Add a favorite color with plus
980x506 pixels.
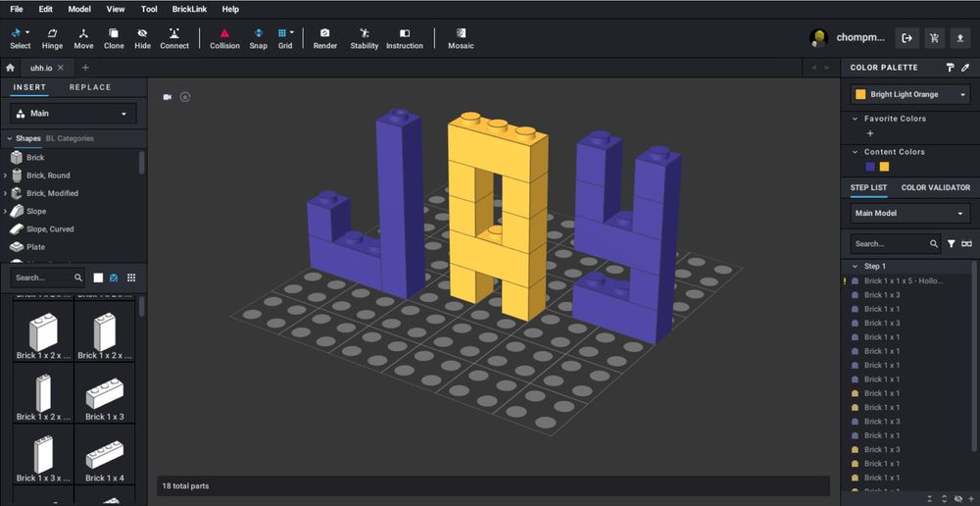point(870,133)
